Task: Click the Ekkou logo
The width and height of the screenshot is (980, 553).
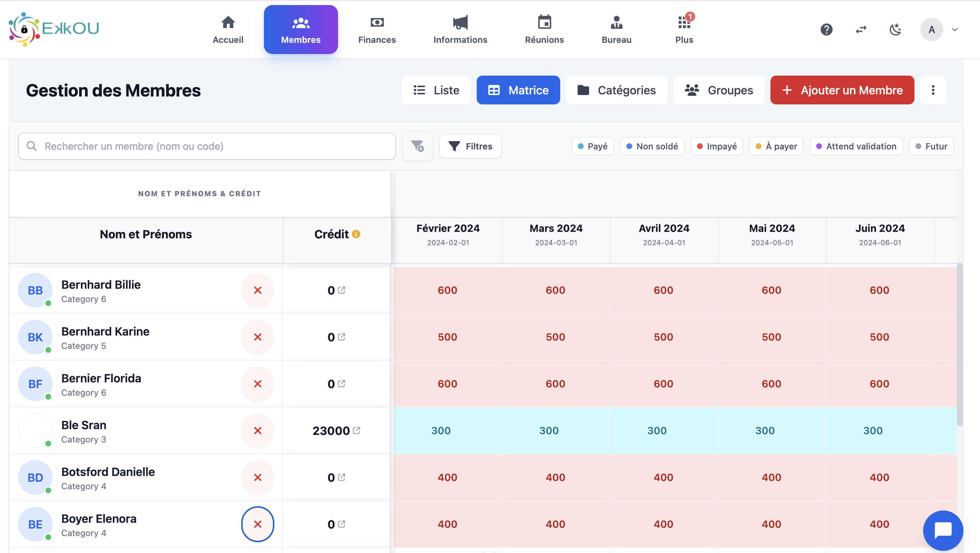Action: (54, 29)
